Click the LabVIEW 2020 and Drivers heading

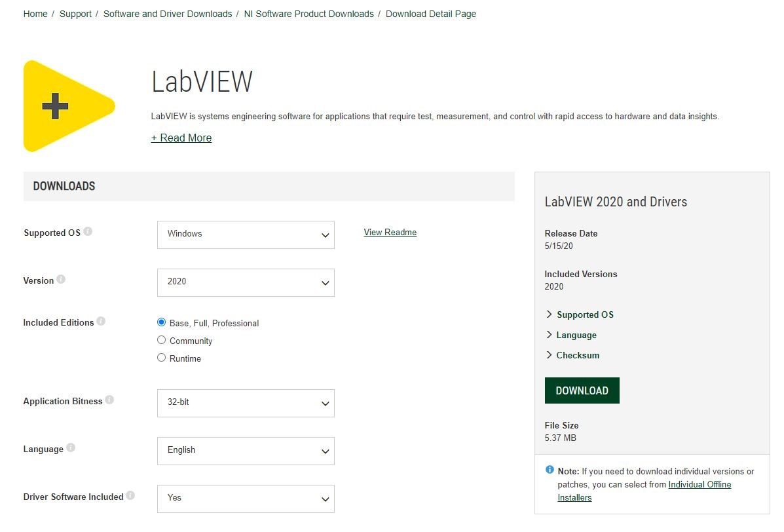(616, 202)
